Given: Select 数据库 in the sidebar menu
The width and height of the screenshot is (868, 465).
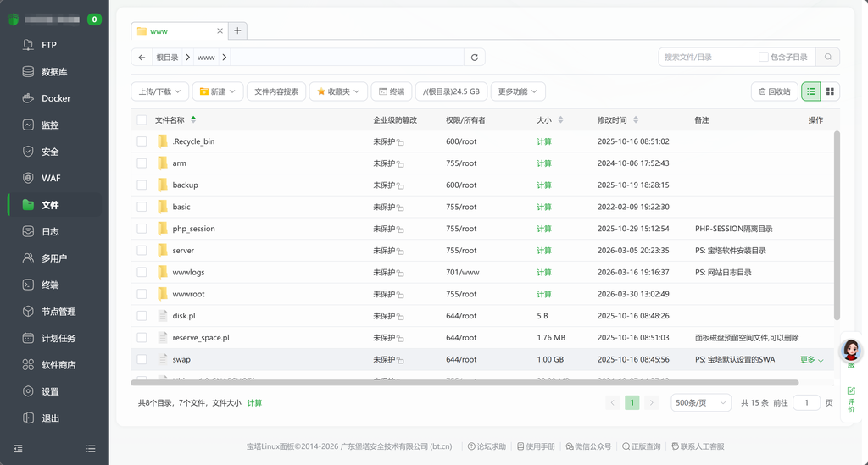Looking at the screenshot, I should pyautogui.click(x=54, y=72).
